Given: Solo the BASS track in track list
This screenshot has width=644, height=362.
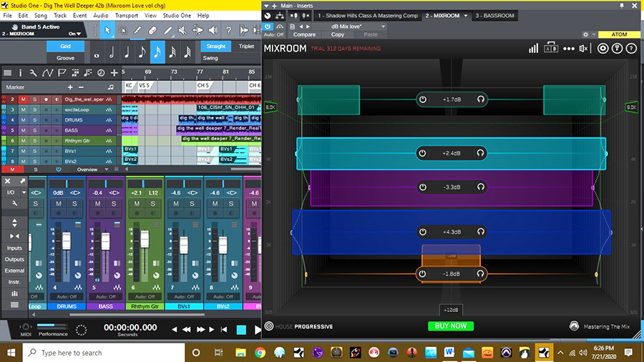Looking at the screenshot, I should pyautogui.click(x=34, y=130).
